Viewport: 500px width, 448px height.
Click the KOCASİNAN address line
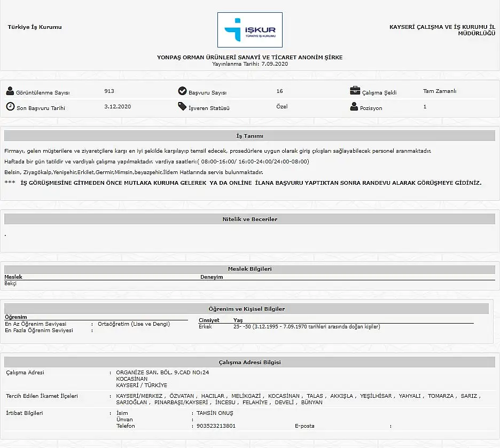(132, 379)
